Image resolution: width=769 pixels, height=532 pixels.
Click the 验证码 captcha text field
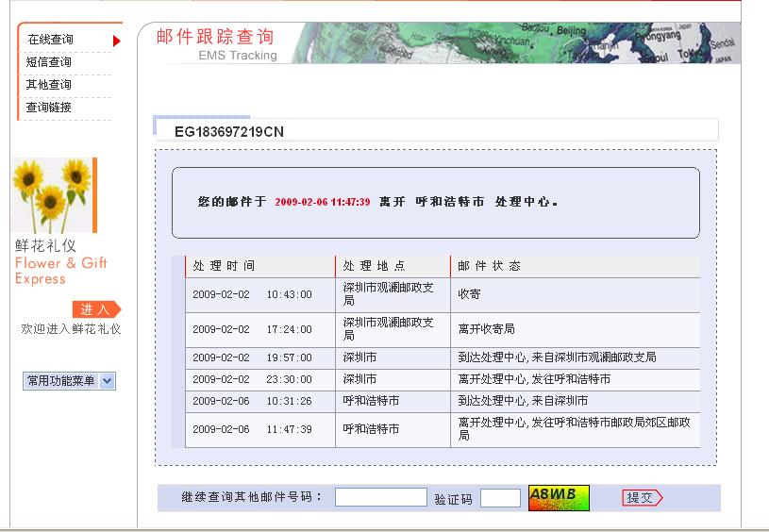click(x=500, y=498)
